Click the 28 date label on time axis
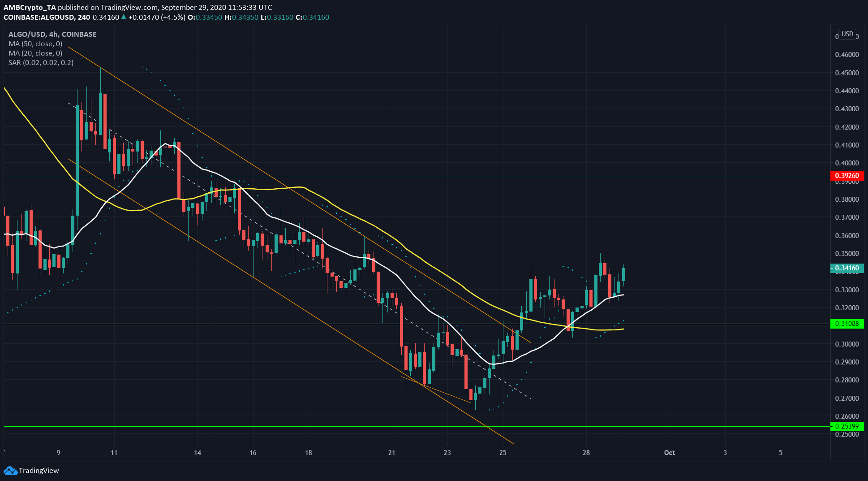Screen dimensions: 868x481 (586, 453)
